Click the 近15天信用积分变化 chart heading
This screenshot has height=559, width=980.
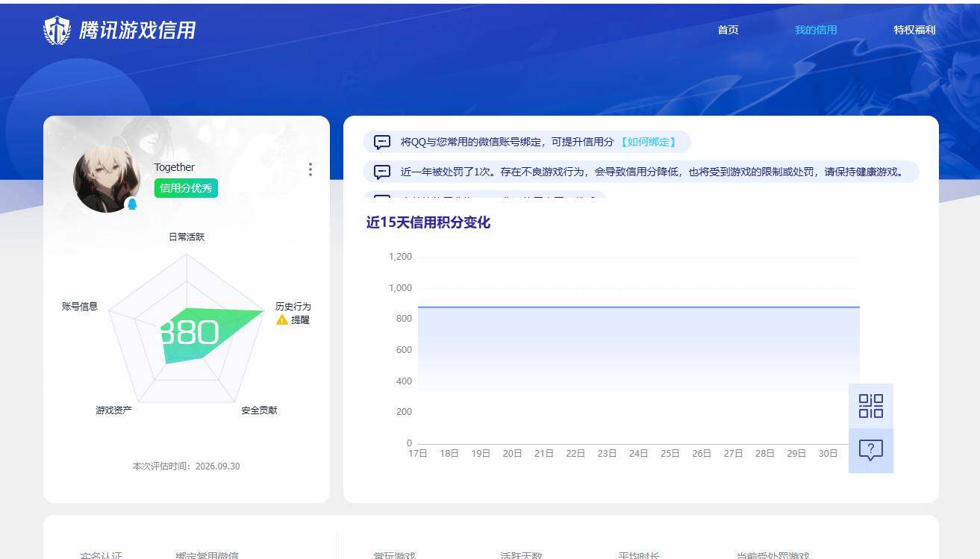coord(428,222)
